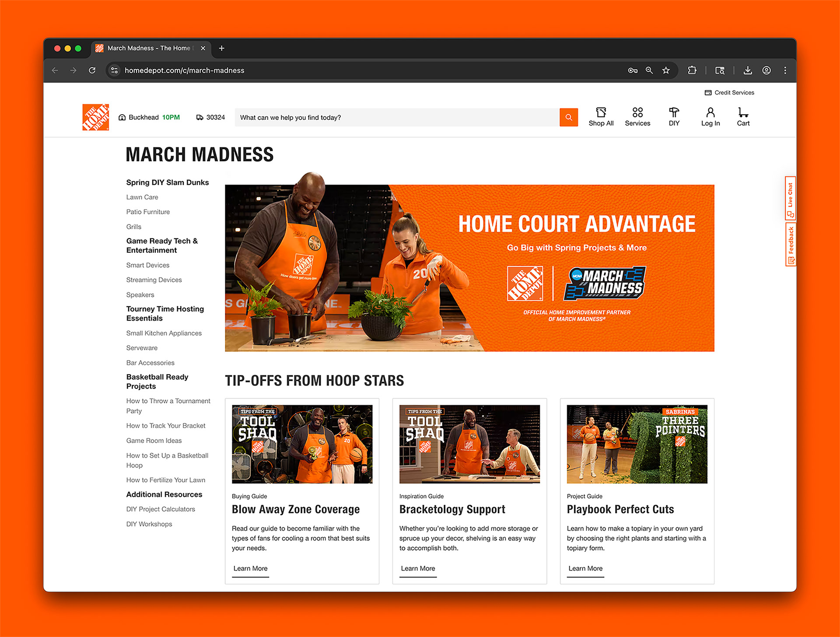Learn More about Bracketology Support
840x637 pixels.
point(418,569)
